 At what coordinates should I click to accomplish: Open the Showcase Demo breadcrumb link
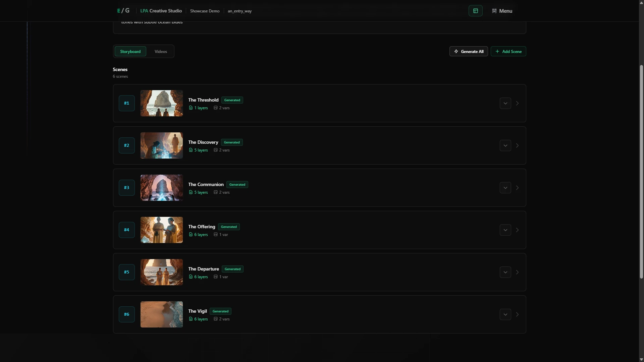pyautogui.click(x=205, y=11)
